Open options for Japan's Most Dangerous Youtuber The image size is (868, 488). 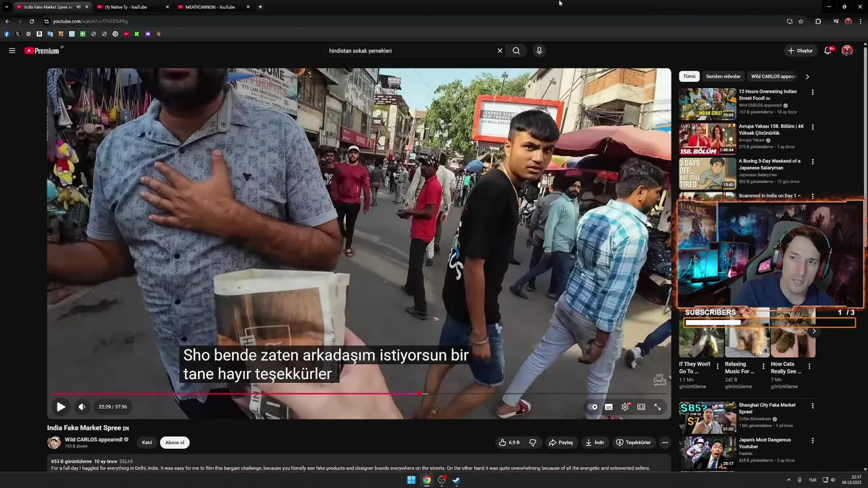pos(812,441)
